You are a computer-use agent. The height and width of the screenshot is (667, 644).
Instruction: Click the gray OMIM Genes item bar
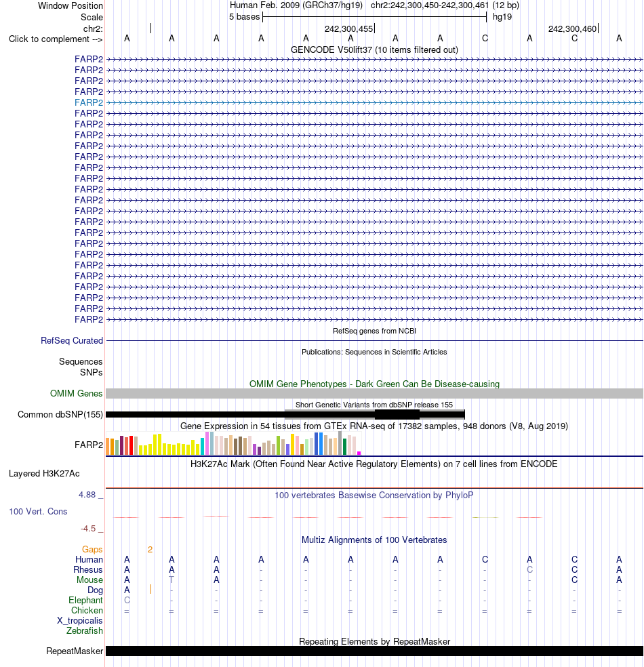click(x=374, y=393)
